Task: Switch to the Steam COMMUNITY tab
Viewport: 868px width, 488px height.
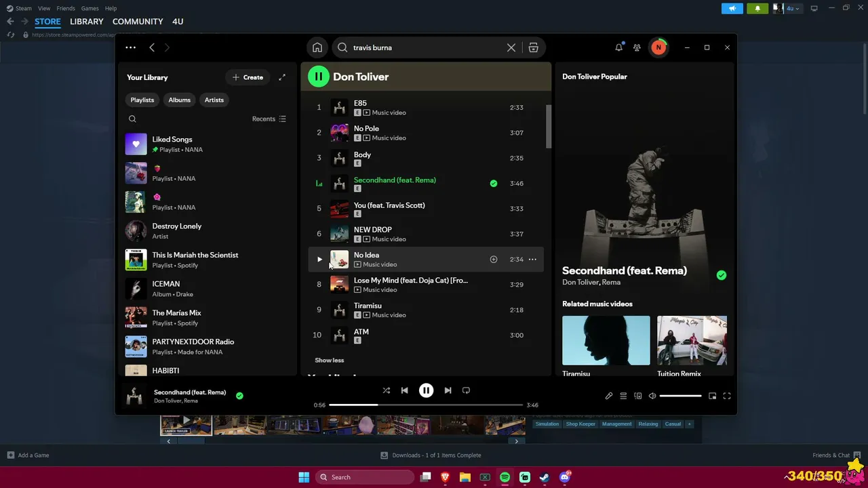Action: point(138,22)
